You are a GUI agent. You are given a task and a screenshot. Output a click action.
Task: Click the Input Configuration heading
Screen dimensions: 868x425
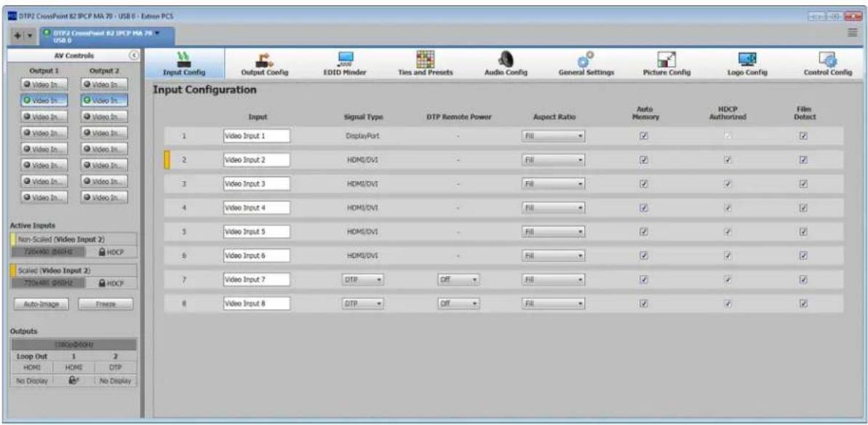point(204,90)
